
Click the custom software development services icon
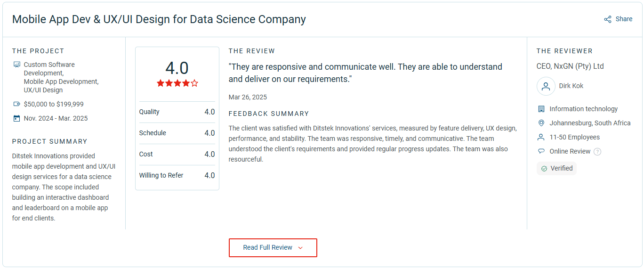(17, 65)
